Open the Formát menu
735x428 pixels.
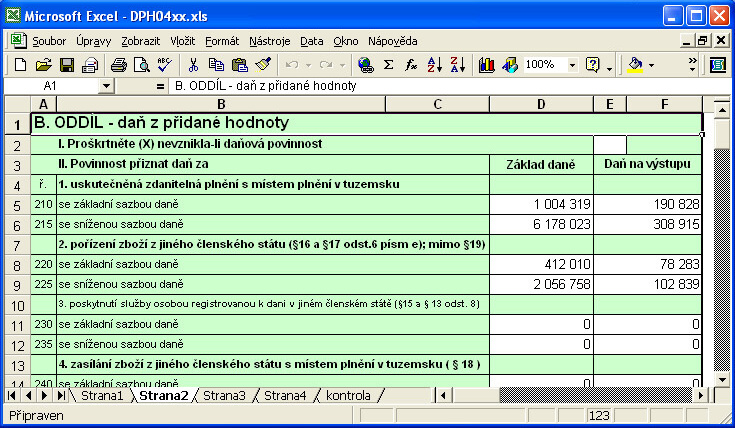pos(222,41)
